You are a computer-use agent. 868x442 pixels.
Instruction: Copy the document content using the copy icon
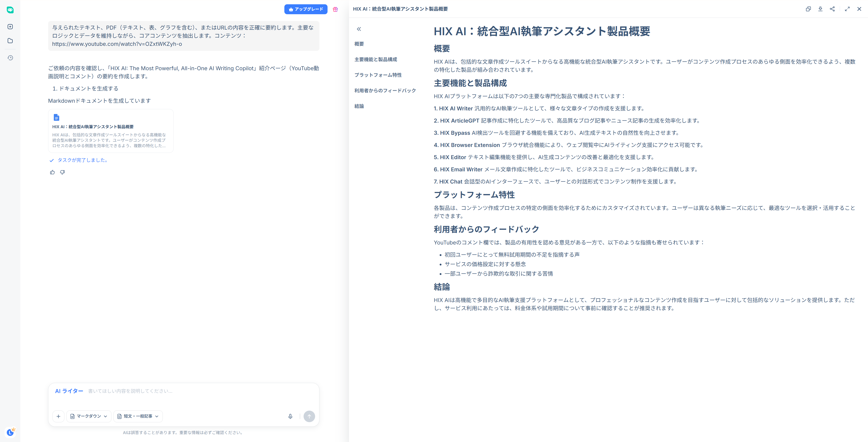[808, 9]
